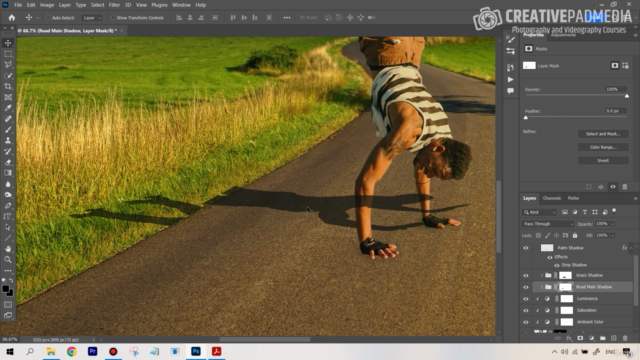Expand the Grass Shadow group

tap(542, 276)
